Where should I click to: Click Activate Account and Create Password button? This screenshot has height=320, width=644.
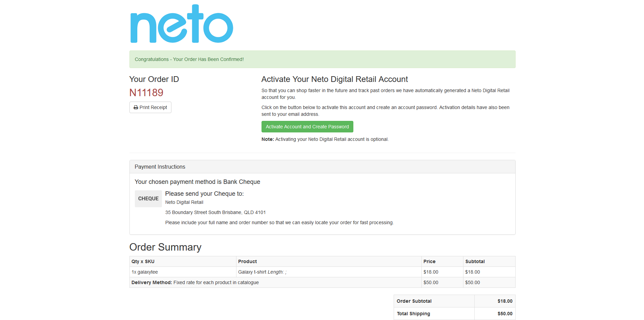[x=307, y=127]
